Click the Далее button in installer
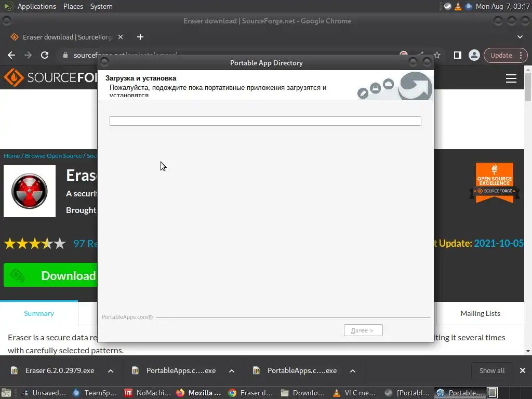This screenshot has width=532, height=399. click(363, 330)
